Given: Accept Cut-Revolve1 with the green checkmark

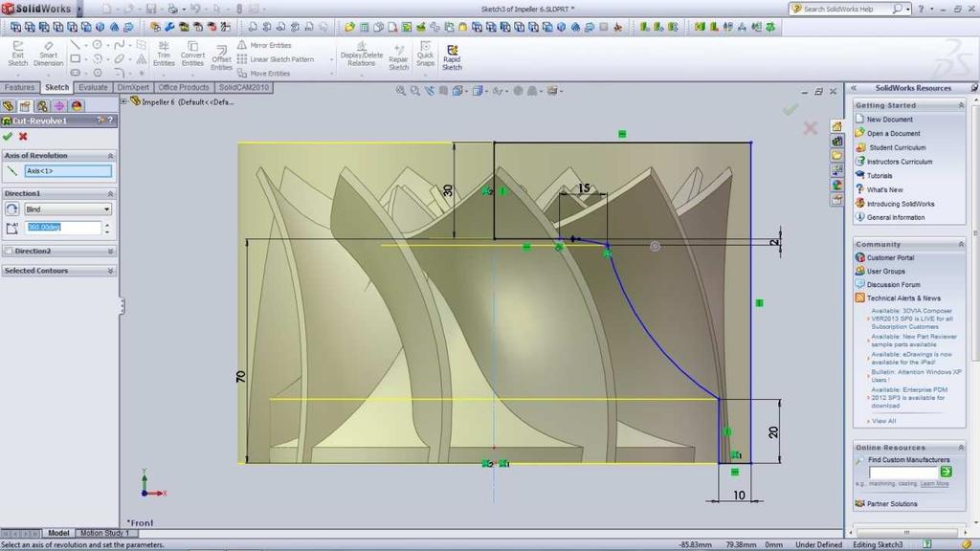Looking at the screenshot, I should tap(8, 136).
